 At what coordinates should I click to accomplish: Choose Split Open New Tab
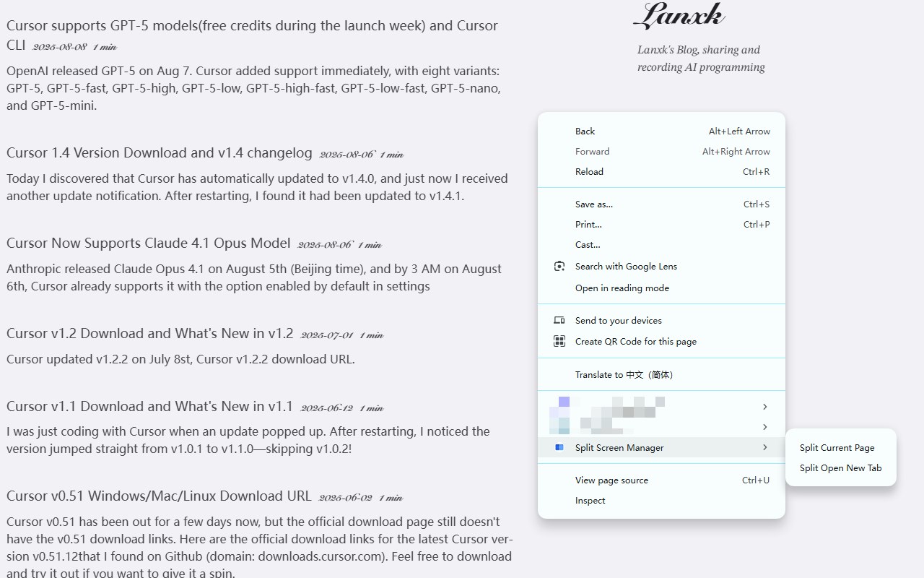840,467
